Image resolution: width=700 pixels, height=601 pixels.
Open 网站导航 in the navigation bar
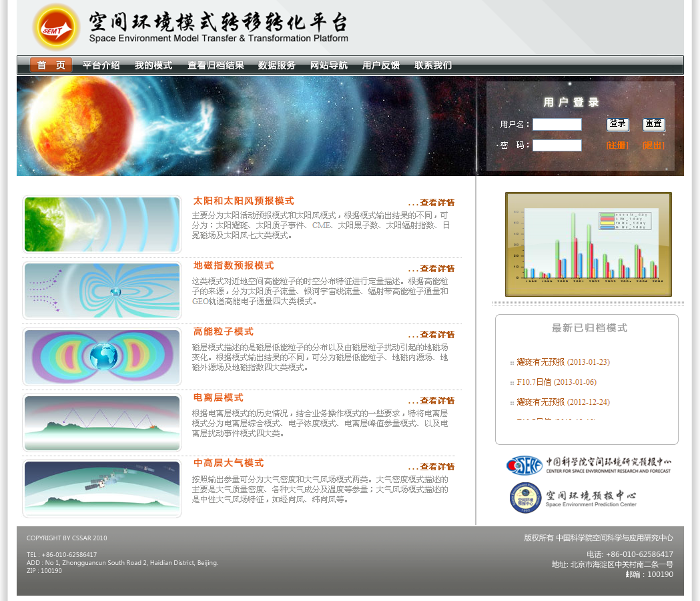tap(329, 65)
